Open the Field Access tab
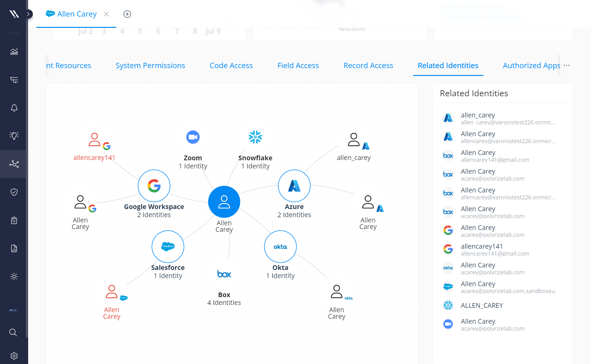 pyautogui.click(x=298, y=66)
